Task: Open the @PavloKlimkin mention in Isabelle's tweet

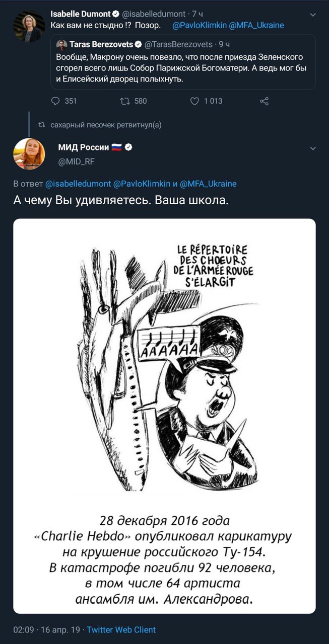Action: pos(194,25)
